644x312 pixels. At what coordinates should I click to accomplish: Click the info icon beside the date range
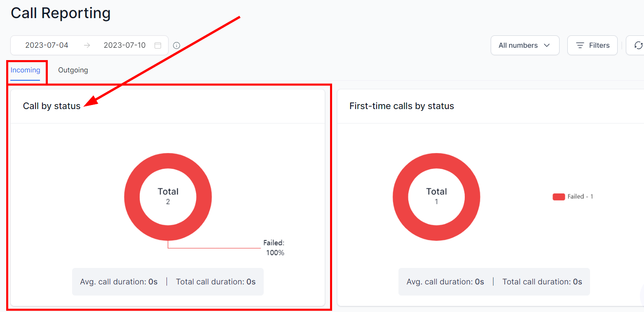point(177,45)
